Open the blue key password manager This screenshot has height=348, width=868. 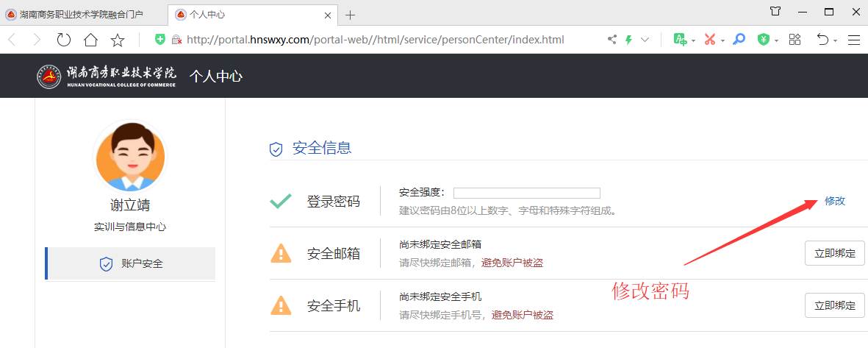(x=739, y=40)
